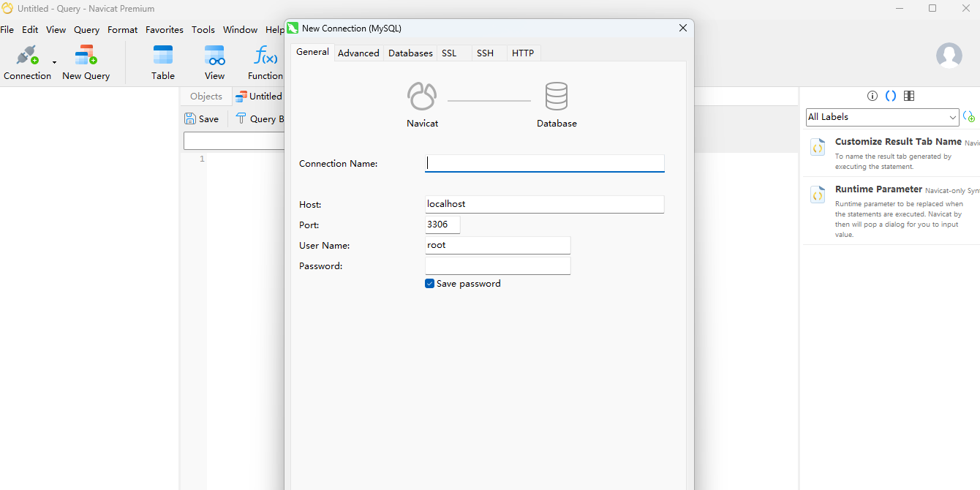Viewport: 980px width, 490px height.
Task: Click the Host field containing localhost
Action: click(x=545, y=204)
